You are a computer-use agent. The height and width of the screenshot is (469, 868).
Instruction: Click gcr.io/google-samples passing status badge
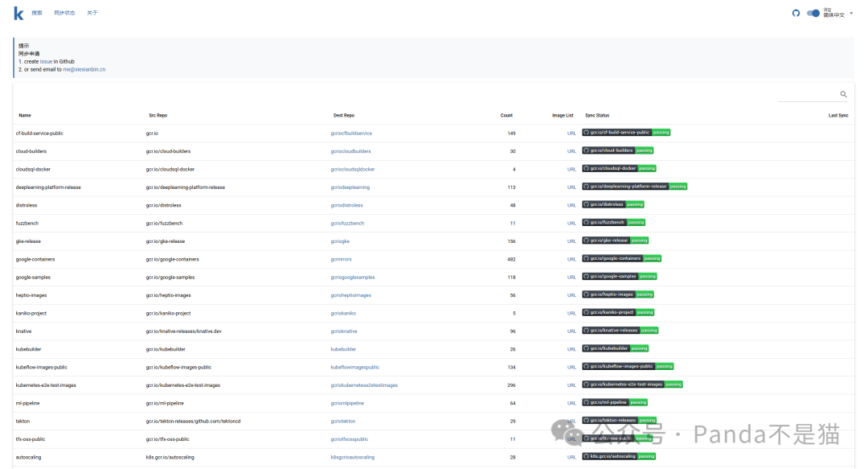coord(620,277)
